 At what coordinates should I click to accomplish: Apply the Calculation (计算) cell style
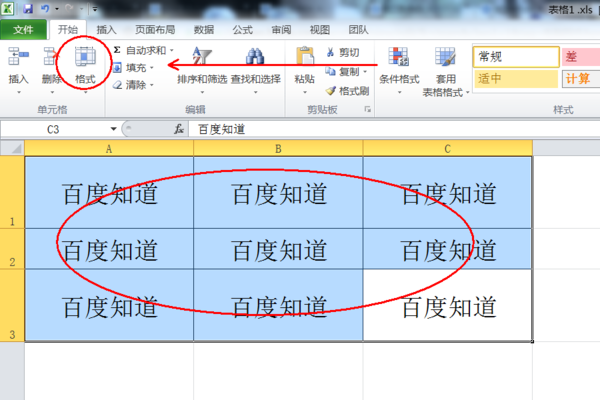(581, 79)
